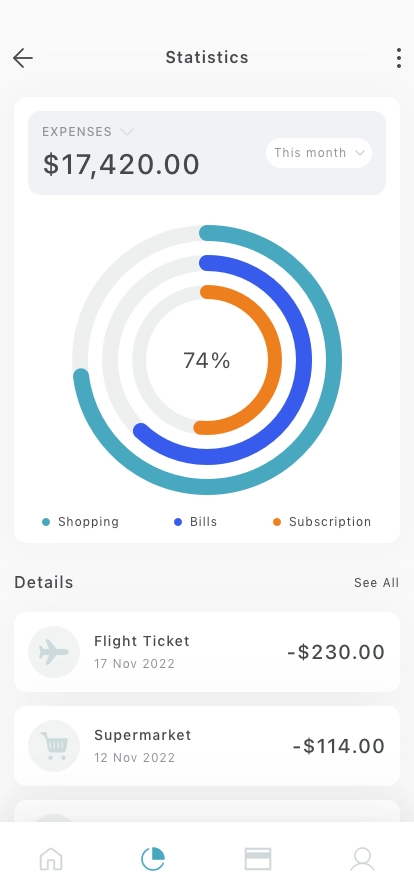The height and width of the screenshot is (896, 414).
Task: Tap the shopping cart icon beside Supermarket
Action: [54, 746]
